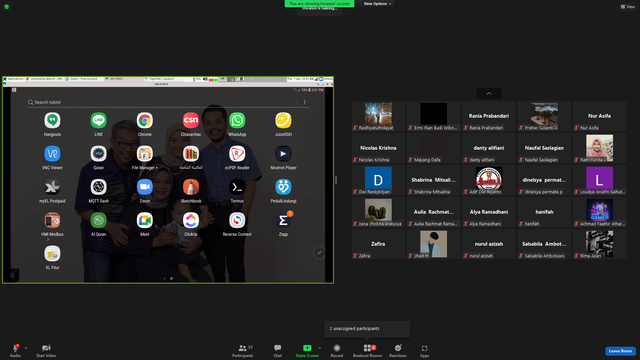Open the Al Quran green app
The height and width of the screenshot is (360, 640).
tap(98, 220)
